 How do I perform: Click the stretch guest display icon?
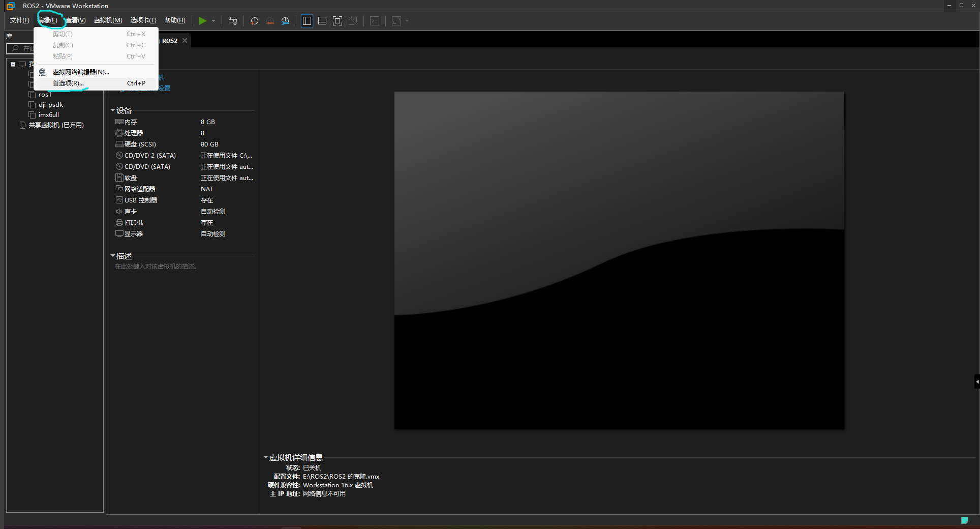click(x=396, y=21)
